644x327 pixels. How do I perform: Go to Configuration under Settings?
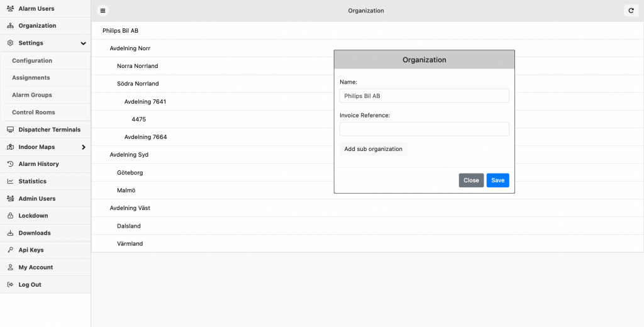32,60
